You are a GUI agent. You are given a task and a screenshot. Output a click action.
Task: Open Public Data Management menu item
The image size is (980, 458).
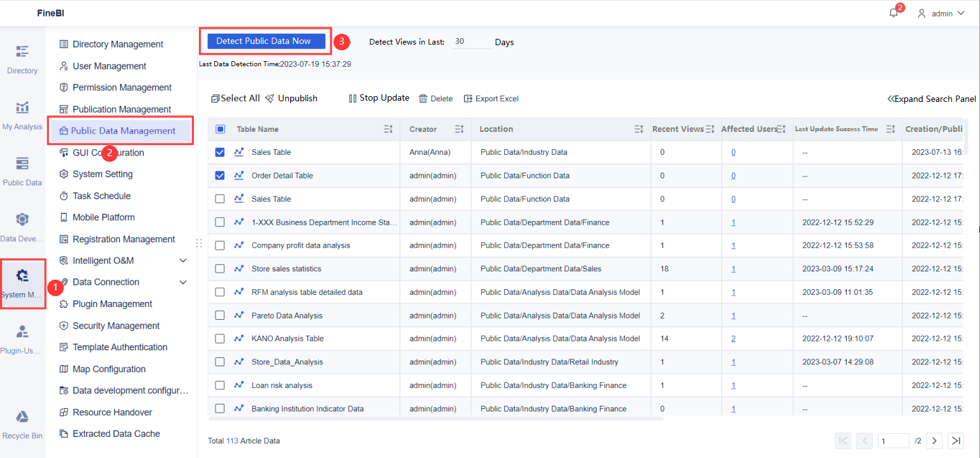pyautogui.click(x=120, y=130)
